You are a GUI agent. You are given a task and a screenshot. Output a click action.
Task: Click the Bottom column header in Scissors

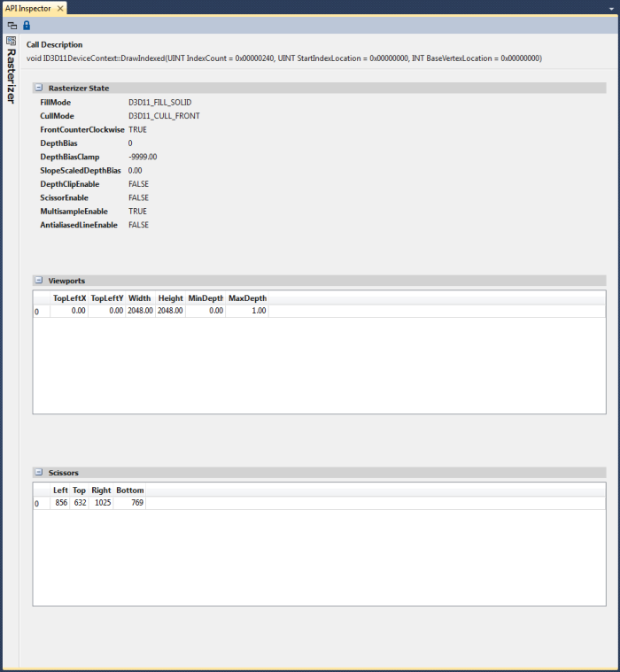[x=129, y=490]
